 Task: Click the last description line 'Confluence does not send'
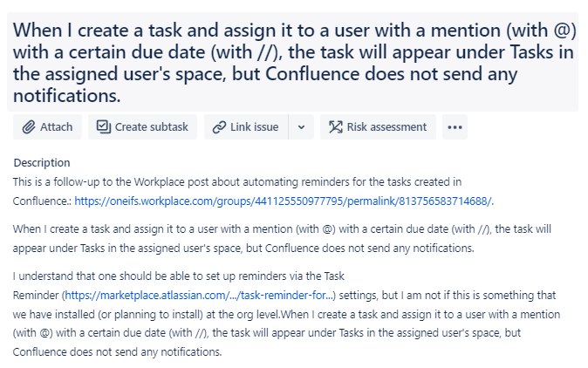click(117, 352)
